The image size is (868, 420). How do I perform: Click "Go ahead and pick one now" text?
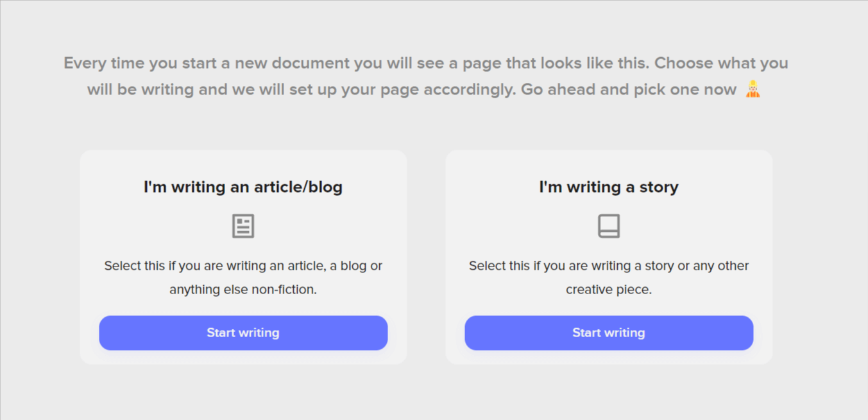coord(629,89)
